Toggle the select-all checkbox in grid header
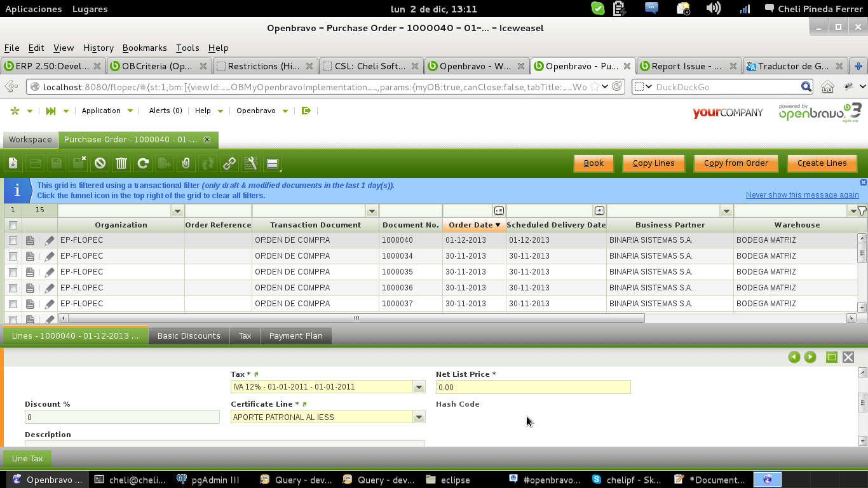Screen dimensions: 868x488 [13, 225]
